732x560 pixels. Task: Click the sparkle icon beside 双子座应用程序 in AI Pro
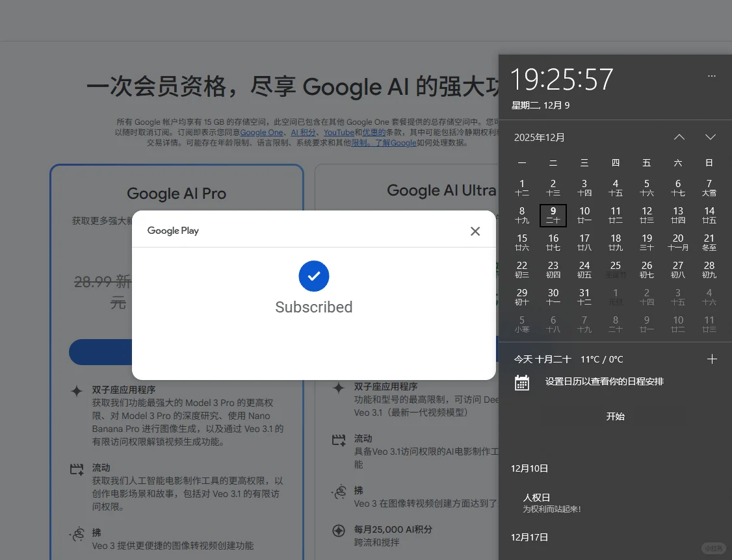coord(78,389)
